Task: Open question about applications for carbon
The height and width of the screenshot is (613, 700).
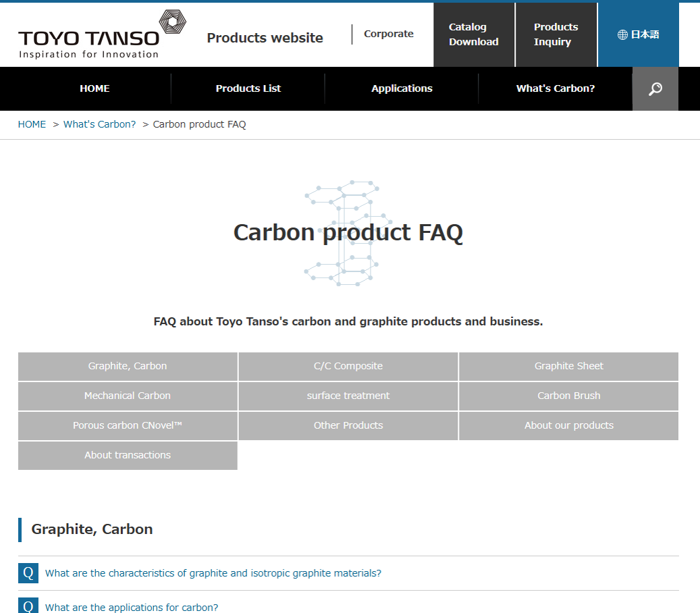Action: tap(132, 608)
